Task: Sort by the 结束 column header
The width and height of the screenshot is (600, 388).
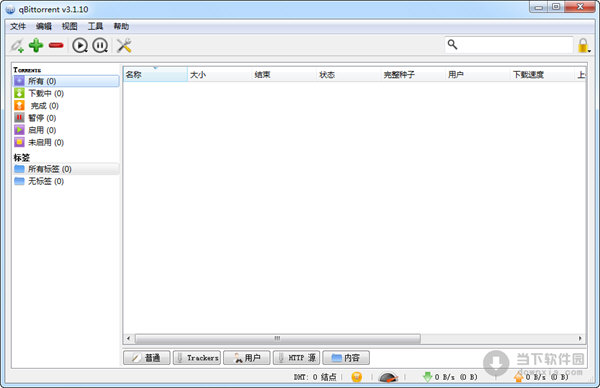Action: pos(284,75)
